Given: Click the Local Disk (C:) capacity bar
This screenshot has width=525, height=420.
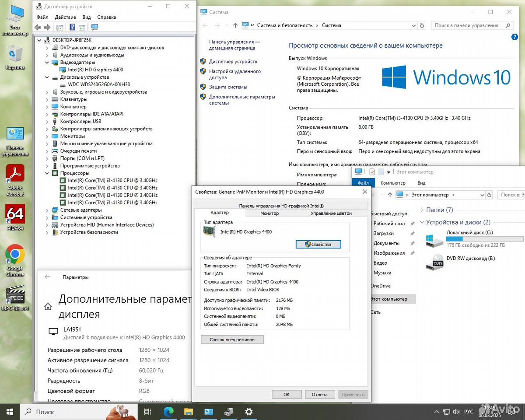Looking at the screenshot, I should (485, 239).
